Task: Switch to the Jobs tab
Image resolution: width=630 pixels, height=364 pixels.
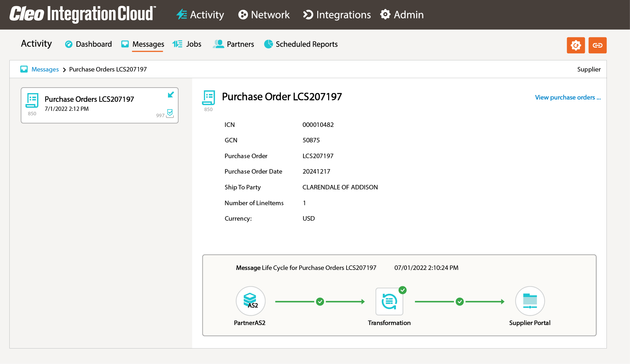Action: tap(187, 44)
